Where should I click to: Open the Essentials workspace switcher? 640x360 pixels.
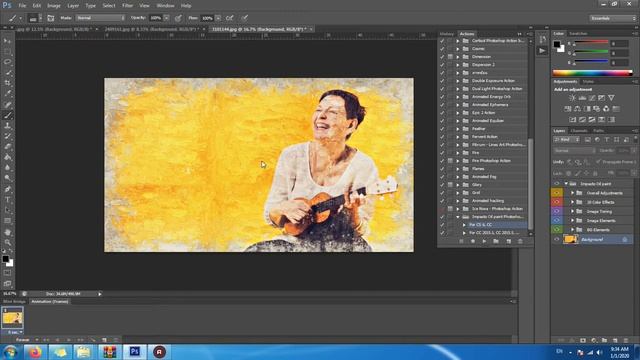[612, 18]
